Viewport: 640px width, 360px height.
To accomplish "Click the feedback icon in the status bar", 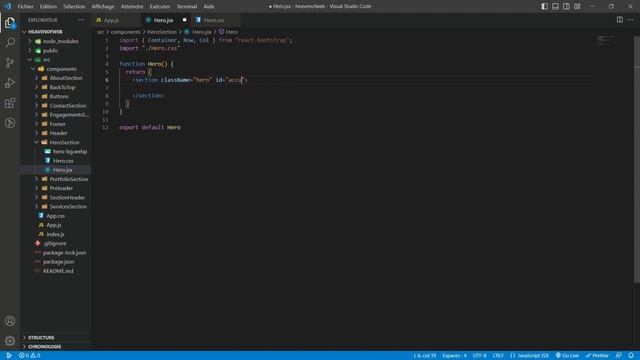I will (x=619, y=356).
